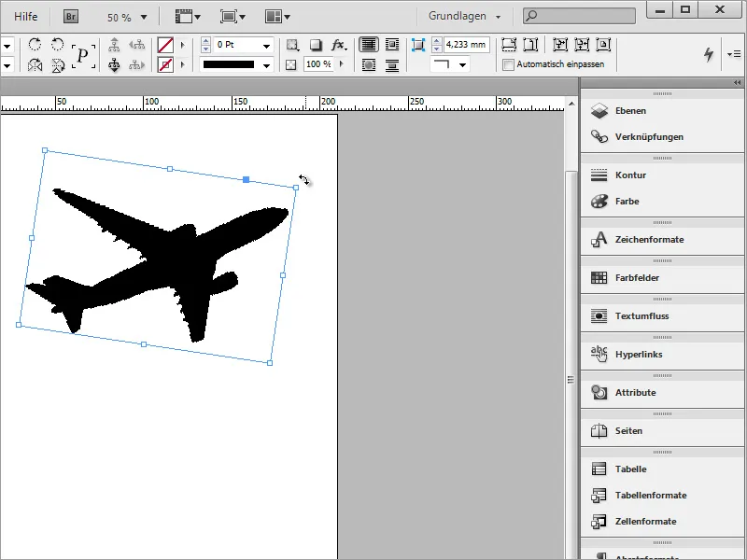The height and width of the screenshot is (560, 747).
Task: Fill frame proportionally
Action: (509, 45)
